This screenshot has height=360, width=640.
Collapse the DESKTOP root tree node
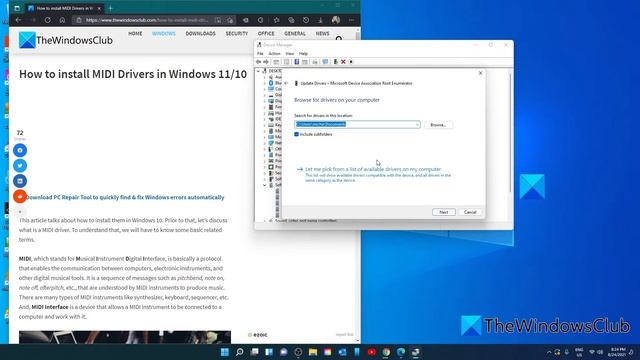(258, 71)
